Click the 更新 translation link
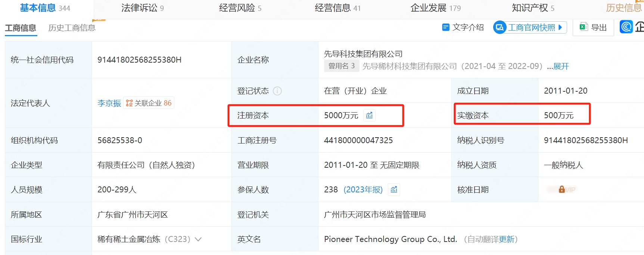 tap(506, 239)
